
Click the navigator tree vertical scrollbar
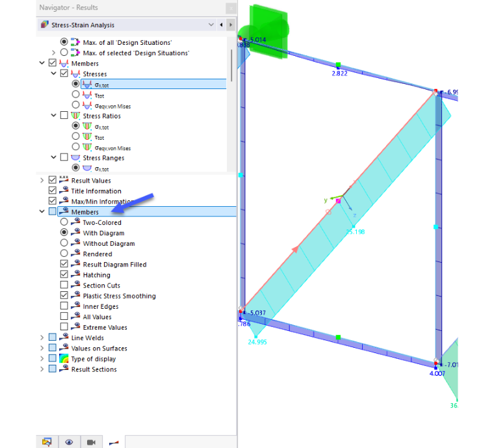point(231,66)
